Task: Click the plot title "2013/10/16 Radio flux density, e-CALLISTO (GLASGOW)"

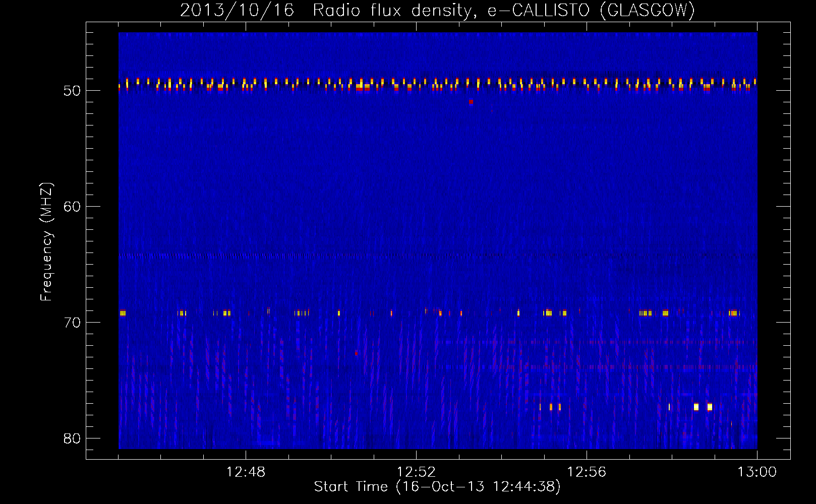Action: pos(437,10)
